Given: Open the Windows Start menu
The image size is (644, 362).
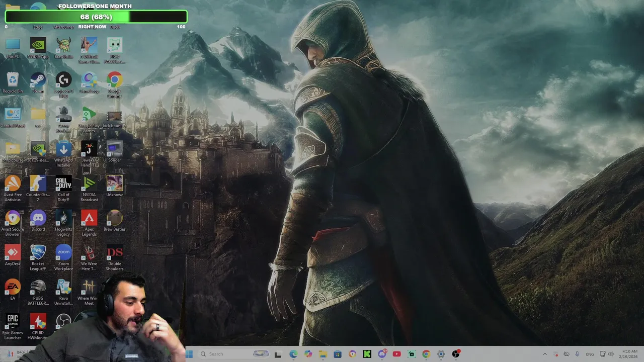Looking at the screenshot, I should [189, 354].
